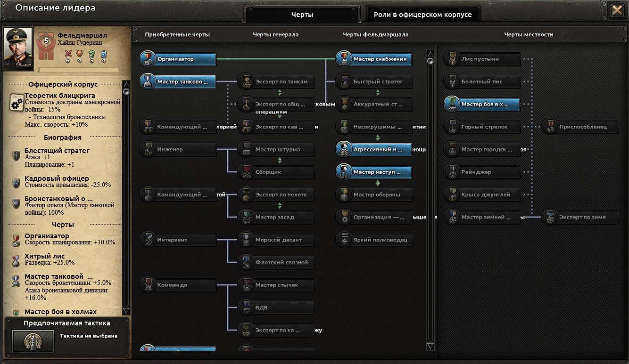The width and height of the screenshot is (629, 364).
Task: Switch to the Черты tab
Action: (302, 15)
